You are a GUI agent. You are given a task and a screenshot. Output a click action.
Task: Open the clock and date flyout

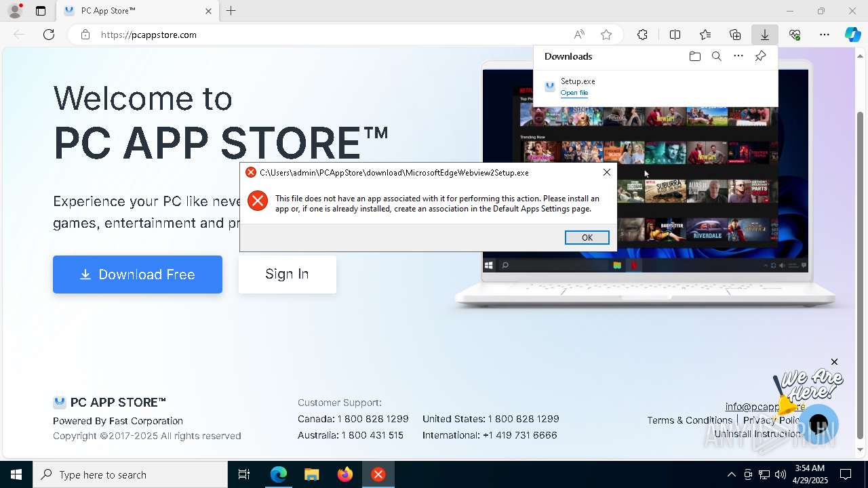[x=809, y=474]
